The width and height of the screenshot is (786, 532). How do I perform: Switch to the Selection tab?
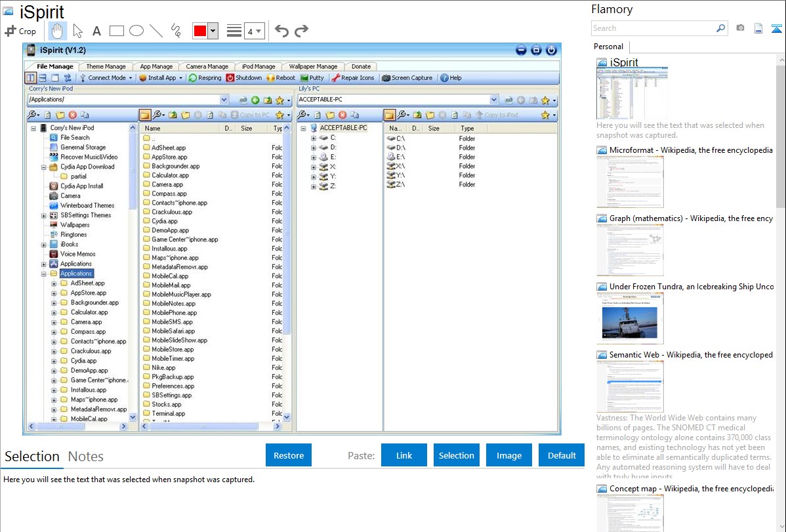[32, 457]
